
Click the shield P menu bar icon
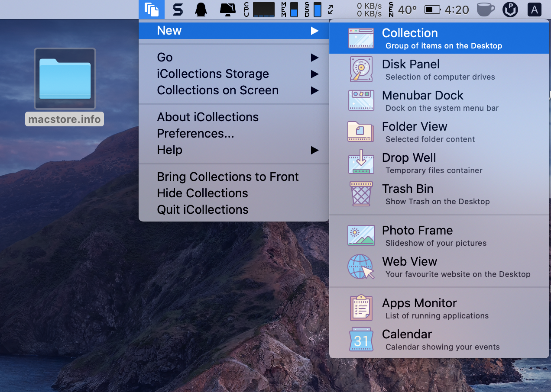coord(510,10)
